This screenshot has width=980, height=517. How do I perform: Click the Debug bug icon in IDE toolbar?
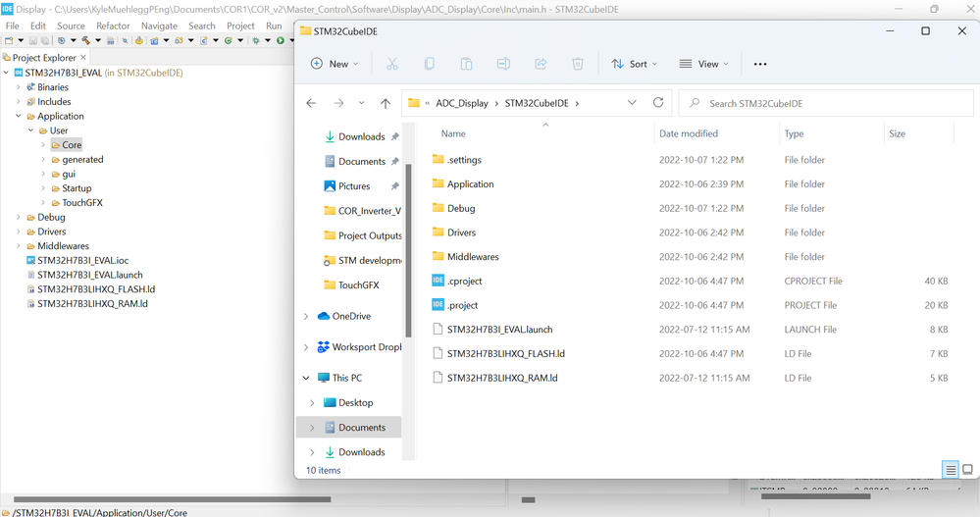(x=256, y=40)
